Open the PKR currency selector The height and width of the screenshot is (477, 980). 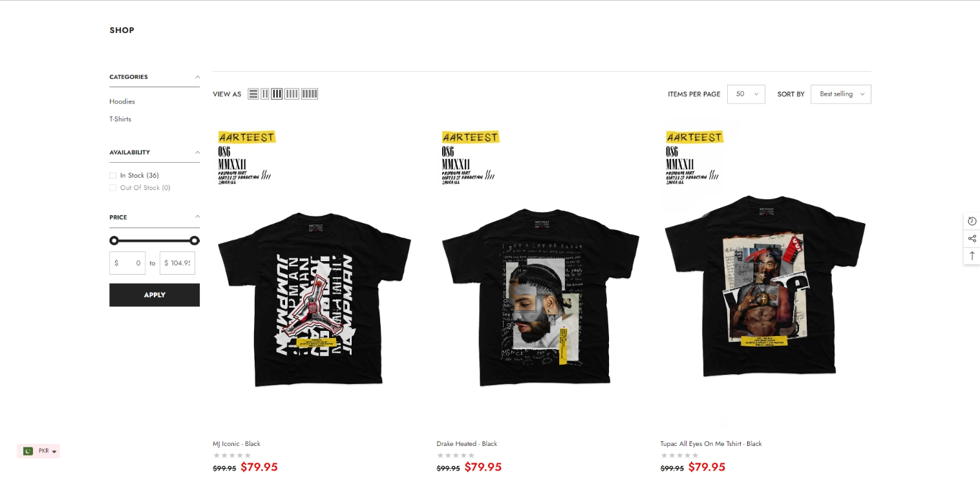coord(39,451)
